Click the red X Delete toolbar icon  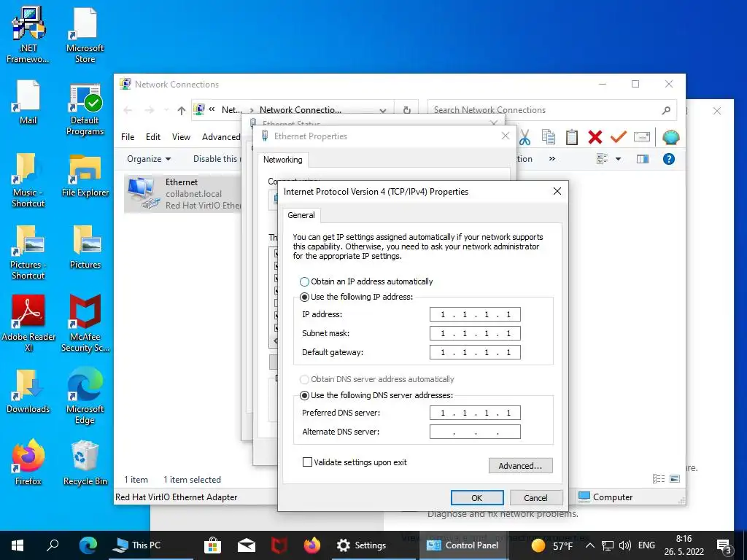pyautogui.click(x=595, y=137)
